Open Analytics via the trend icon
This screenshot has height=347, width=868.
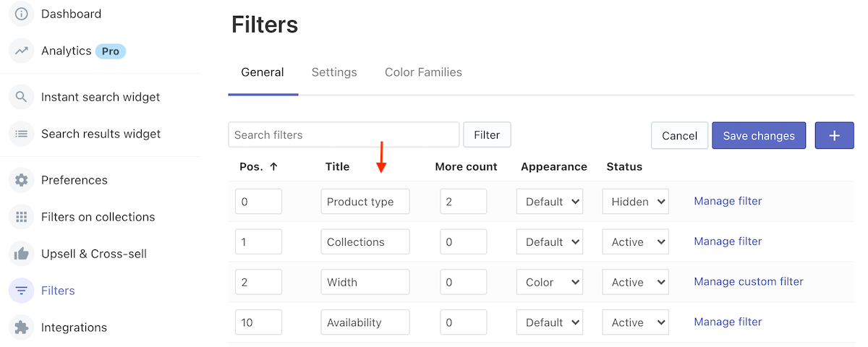click(22, 51)
